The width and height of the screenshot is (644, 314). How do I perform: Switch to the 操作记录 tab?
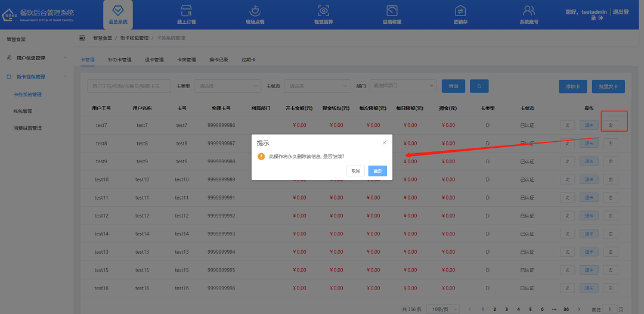(x=218, y=60)
